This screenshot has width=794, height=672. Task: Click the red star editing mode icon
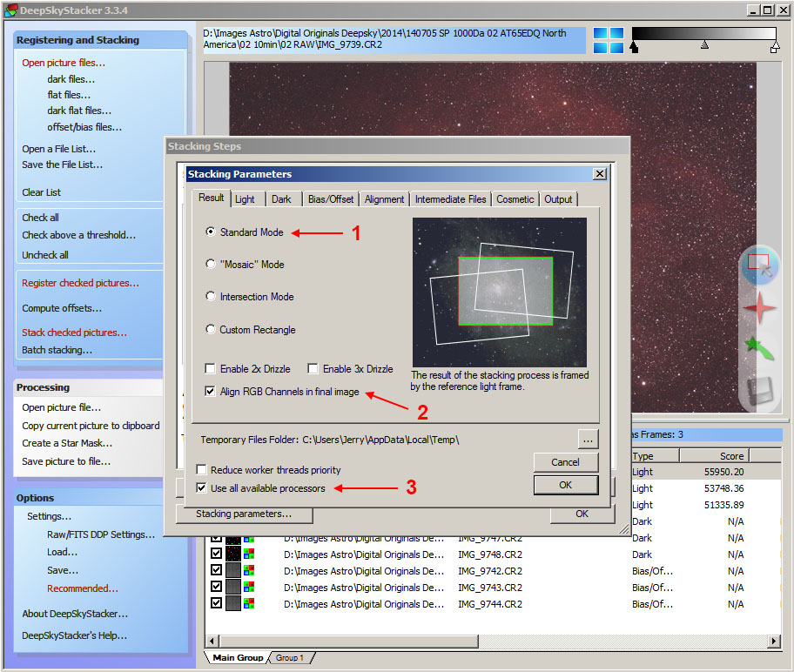(x=758, y=307)
